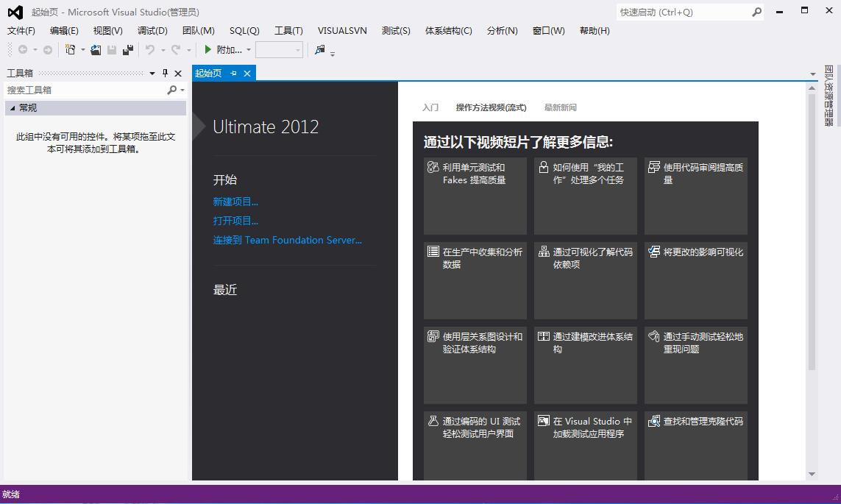
Task: Open the 编辑(E) menu
Action: 64,31
